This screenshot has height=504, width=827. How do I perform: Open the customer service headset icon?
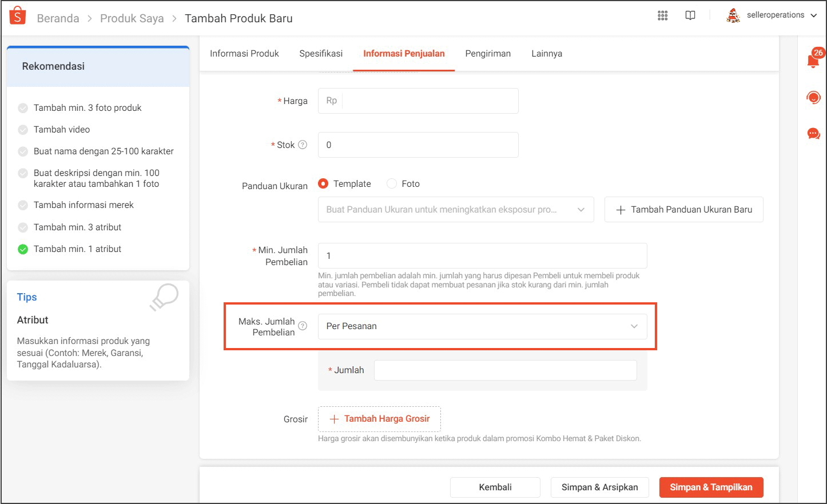(813, 97)
